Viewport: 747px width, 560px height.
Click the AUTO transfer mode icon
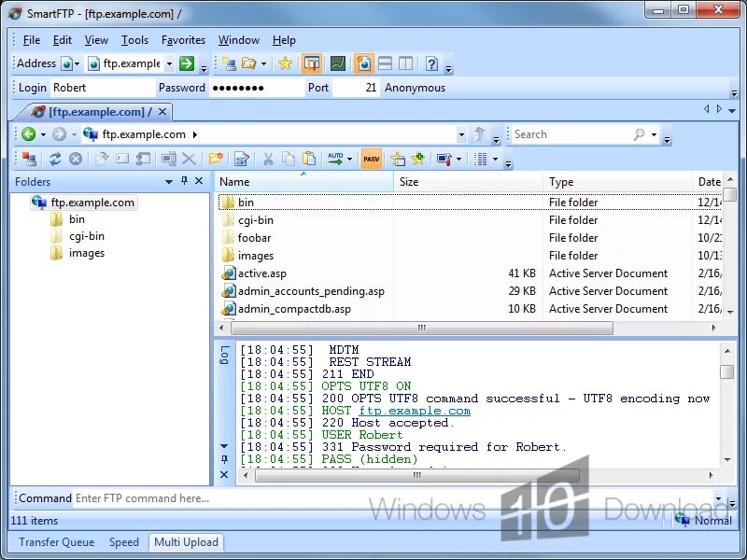(335, 159)
